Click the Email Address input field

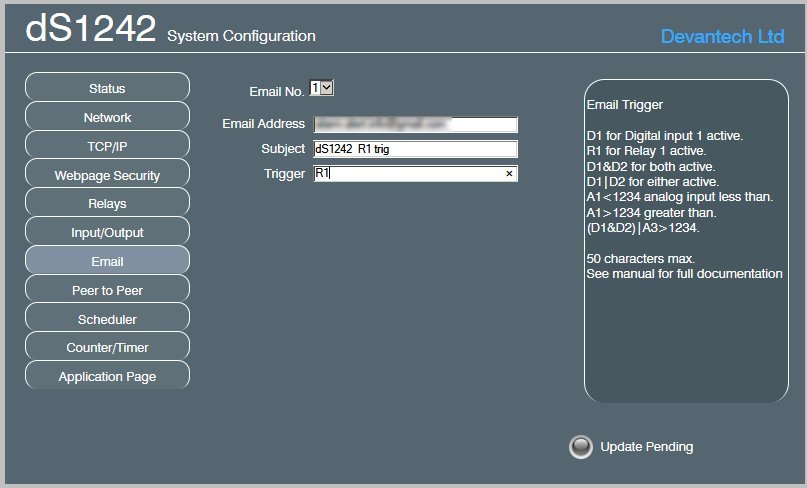point(415,124)
